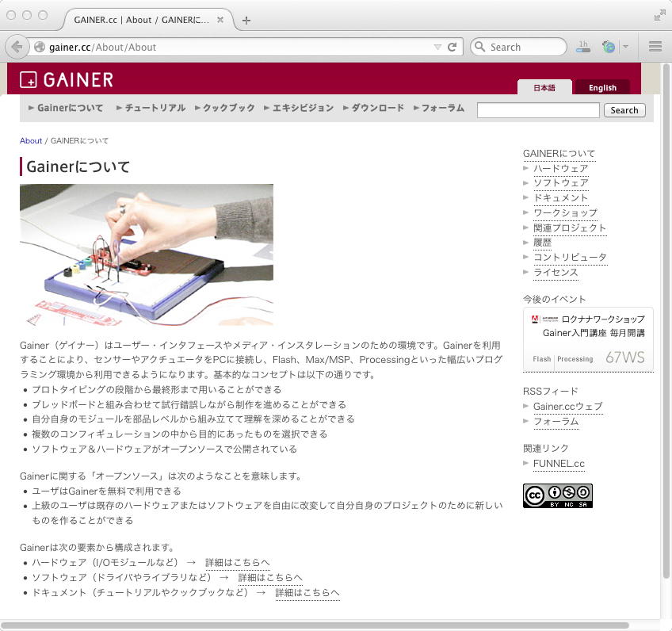Image resolution: width=672 pixels, height=631 pixels.
Task: Open the ハードウェア sidebar link
Action: 560,169
